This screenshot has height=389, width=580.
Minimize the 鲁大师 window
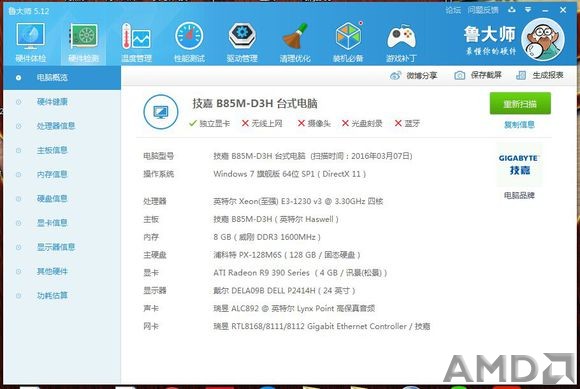(x=545, y=11)
